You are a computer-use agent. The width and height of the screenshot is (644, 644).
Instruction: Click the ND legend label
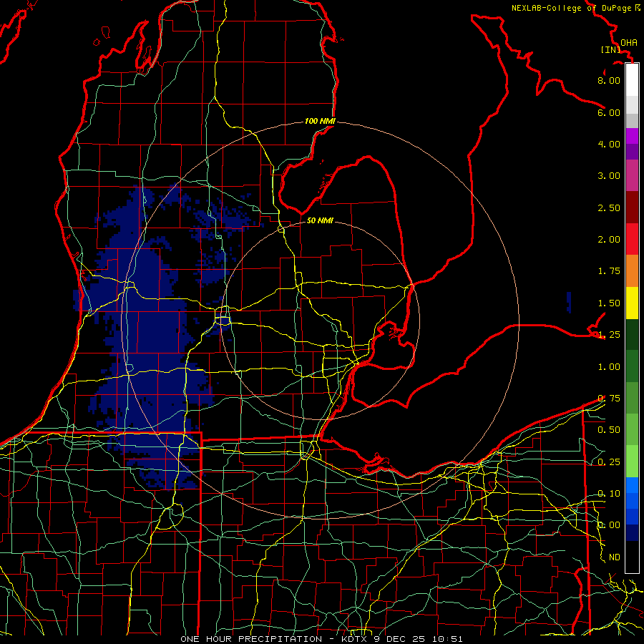pyautogui.click(x=615, y=557)
